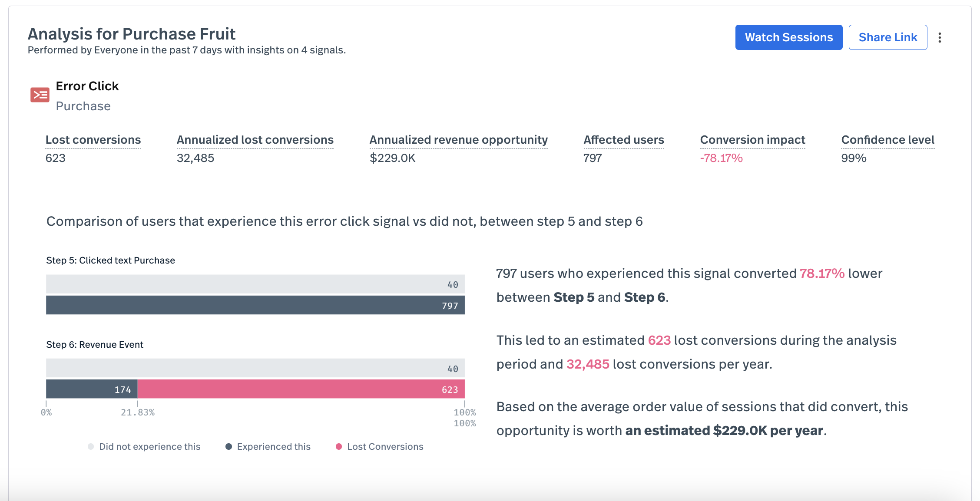Viewport: 980px width, 501px height.
Task: Click the Watch Sessions button
Action: pyautogui.click(x=788, y=37)
